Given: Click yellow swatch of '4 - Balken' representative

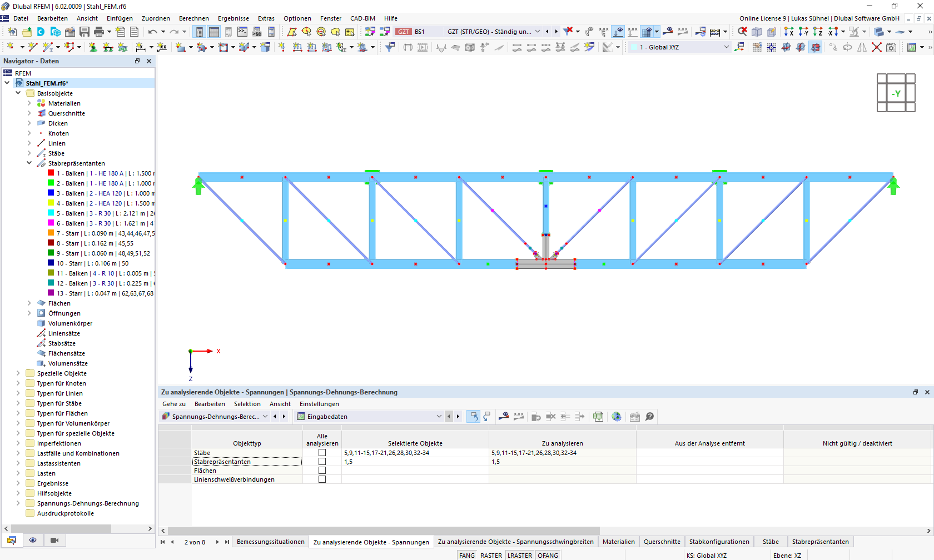Looking at the screenshot, I should pos(51,203).
